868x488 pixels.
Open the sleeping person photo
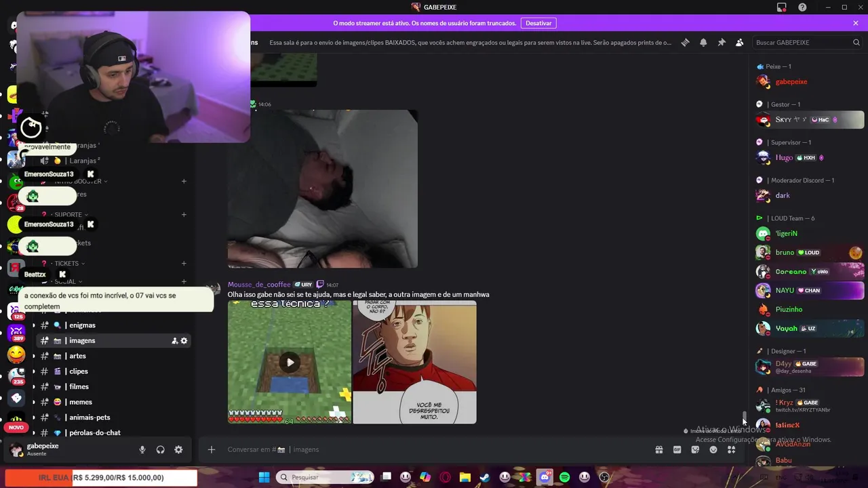323,189
